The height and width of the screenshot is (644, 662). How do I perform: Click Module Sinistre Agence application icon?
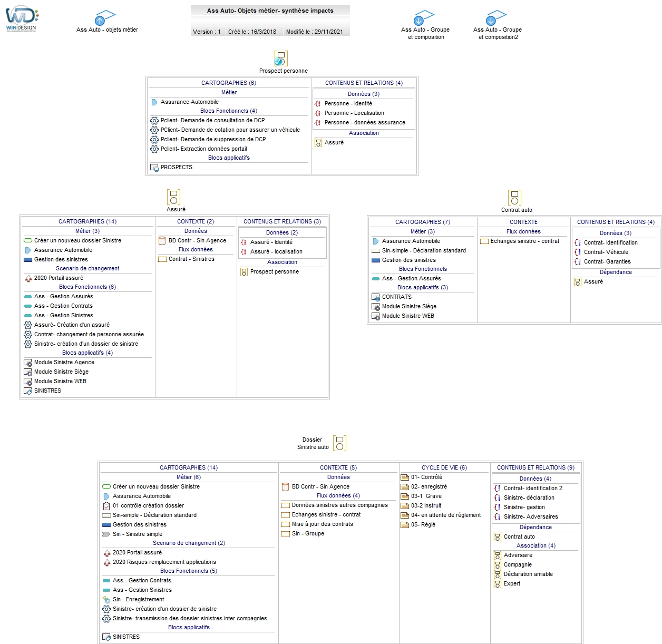point(28,363)
